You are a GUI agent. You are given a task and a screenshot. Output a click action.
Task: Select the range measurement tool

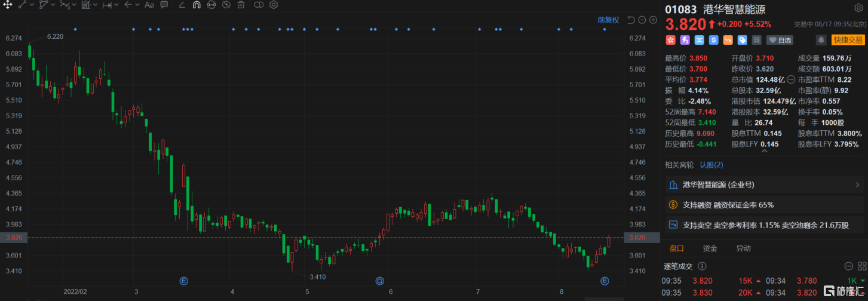107,5
